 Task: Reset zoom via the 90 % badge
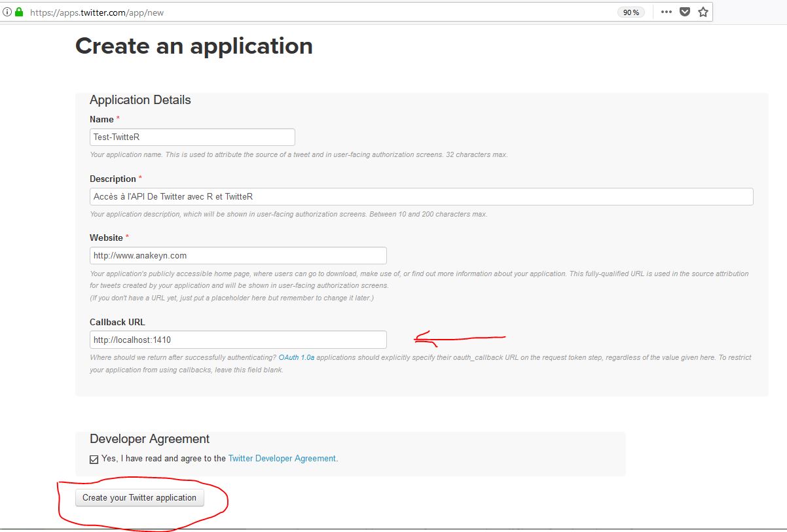click(631, 12)
